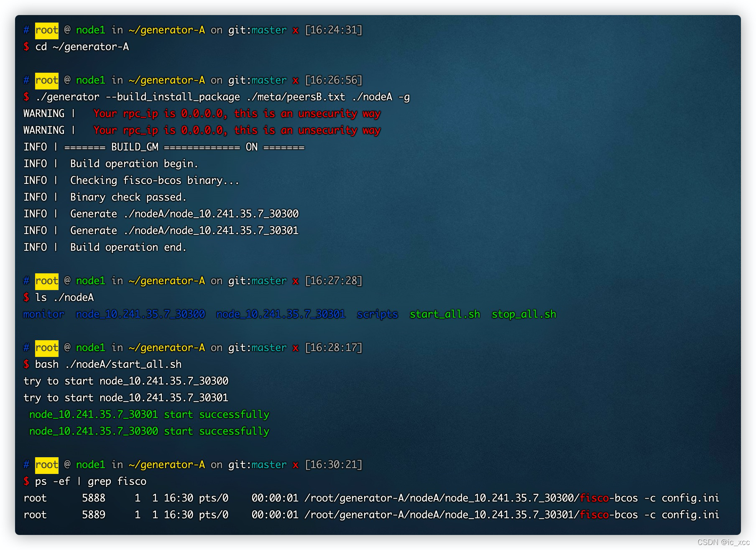Screen dimensions: 756x550
Task: Click directory 'node_10.241.35.7_30300' in ls output
Action: (140, 314)
